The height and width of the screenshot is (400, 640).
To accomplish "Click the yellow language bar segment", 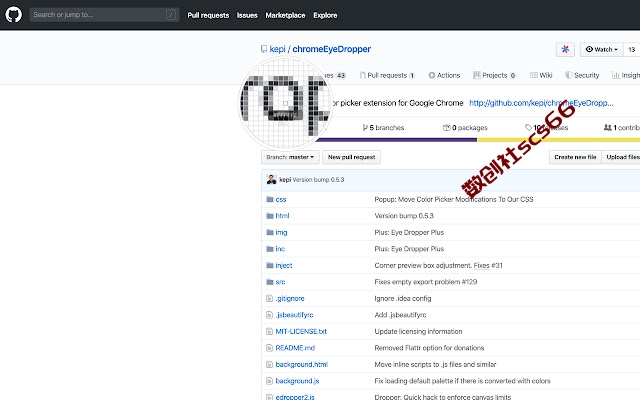I will [559, 140].
